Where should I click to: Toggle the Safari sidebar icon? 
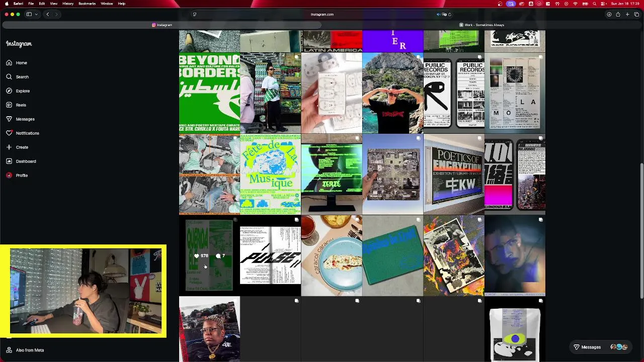(x=29, y=14)
